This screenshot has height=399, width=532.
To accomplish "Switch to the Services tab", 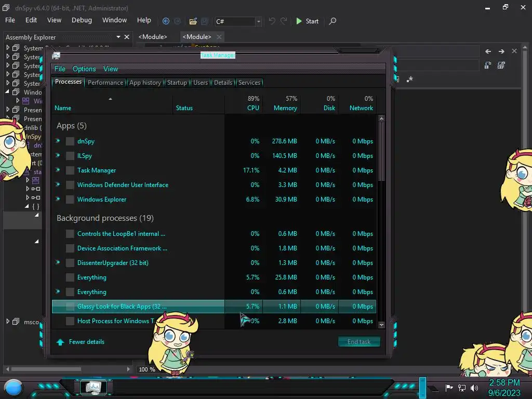I will (249, 83).
